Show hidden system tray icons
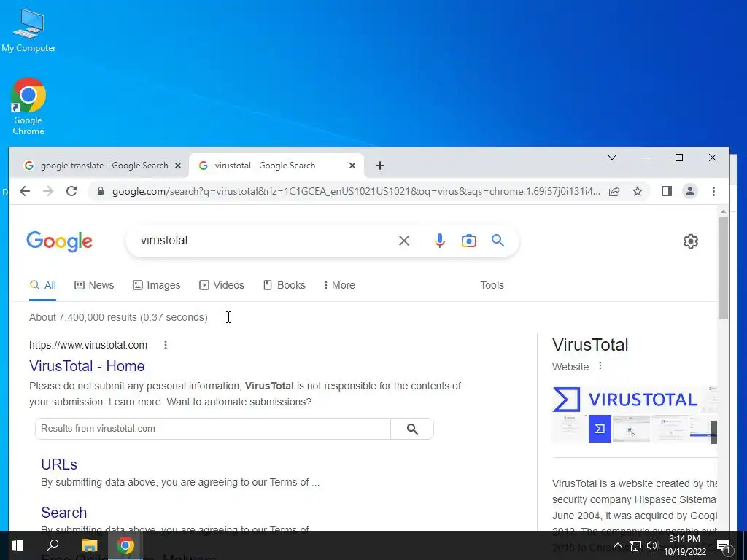Viewport: 747px width, 560px height. (617, 545)
